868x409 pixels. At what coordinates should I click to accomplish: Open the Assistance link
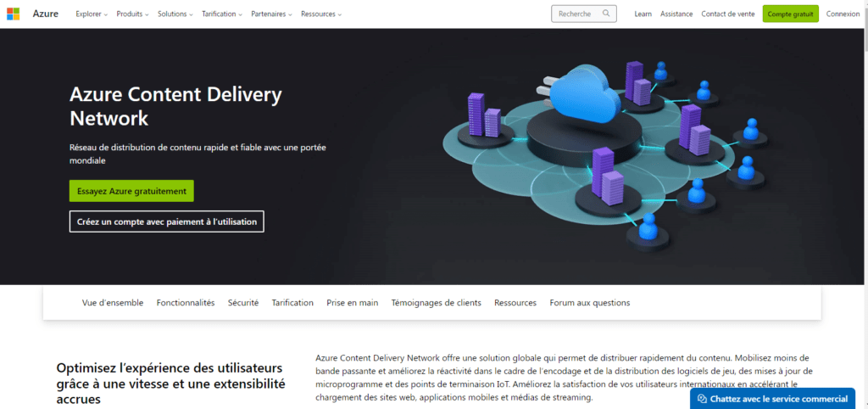tap(676, 14)
